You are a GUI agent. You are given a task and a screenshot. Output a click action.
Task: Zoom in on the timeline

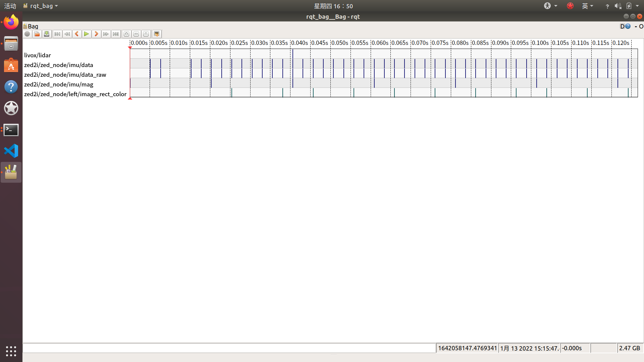point(126,34)
